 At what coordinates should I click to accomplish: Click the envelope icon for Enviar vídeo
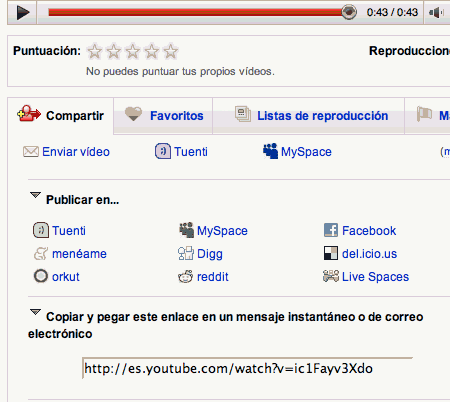click(x=31, y=152)
